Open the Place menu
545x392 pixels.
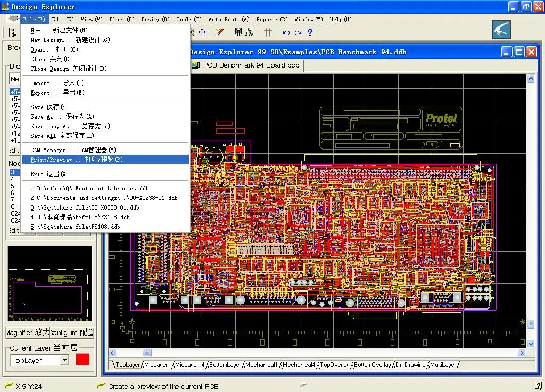click(122, 20)
